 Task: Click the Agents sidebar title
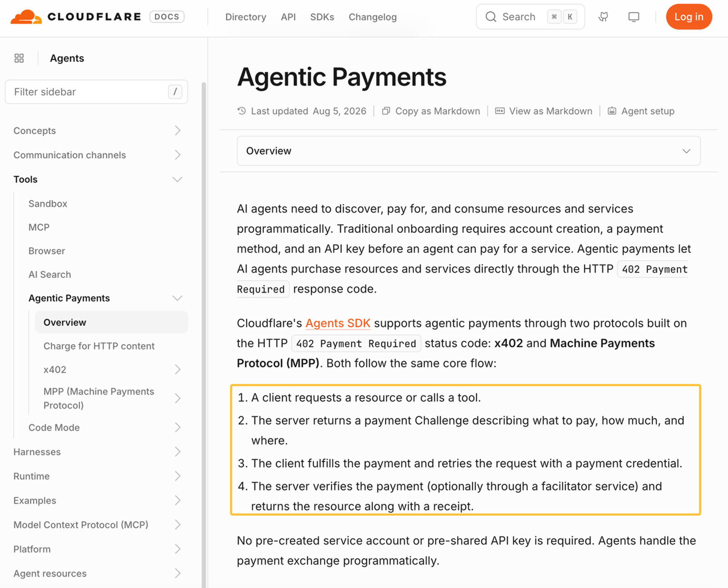(x=67, y=58)
